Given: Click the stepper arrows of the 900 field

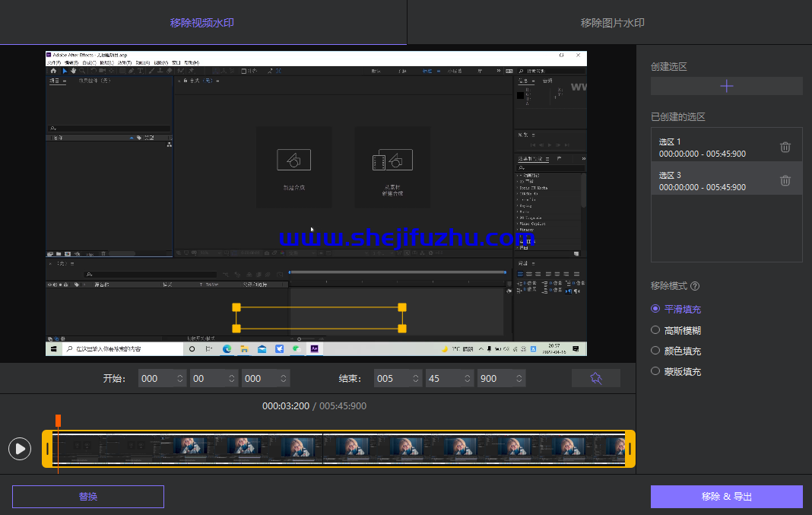Looking at the screenshot, I should [x=519, y=379].
